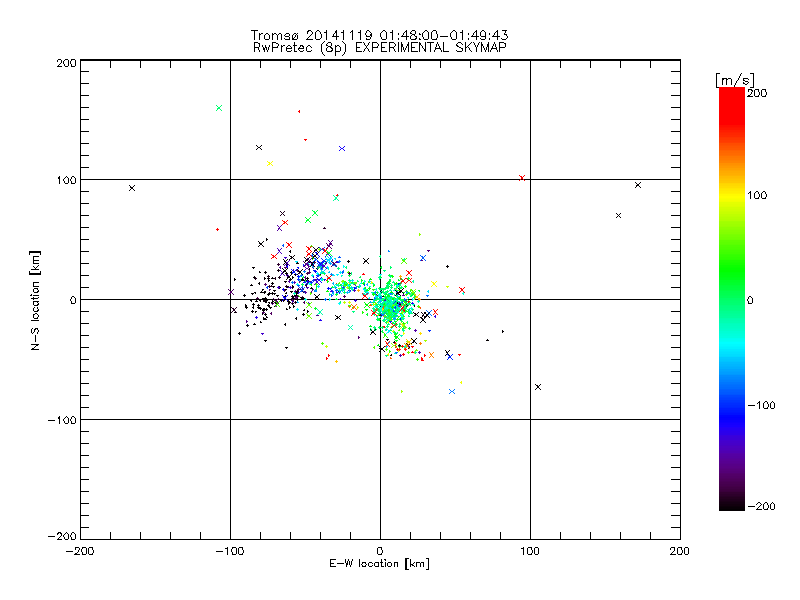
Task: Click colorbar tick label '200'
Action: [757, 93]
